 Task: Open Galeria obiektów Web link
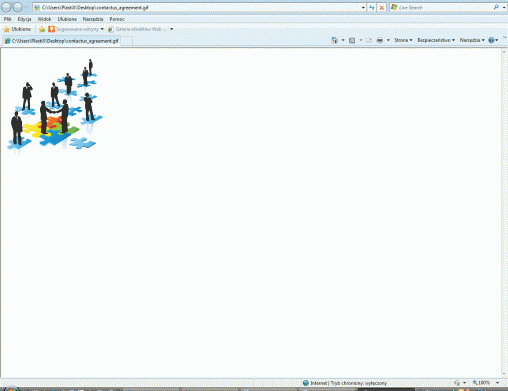137,29
